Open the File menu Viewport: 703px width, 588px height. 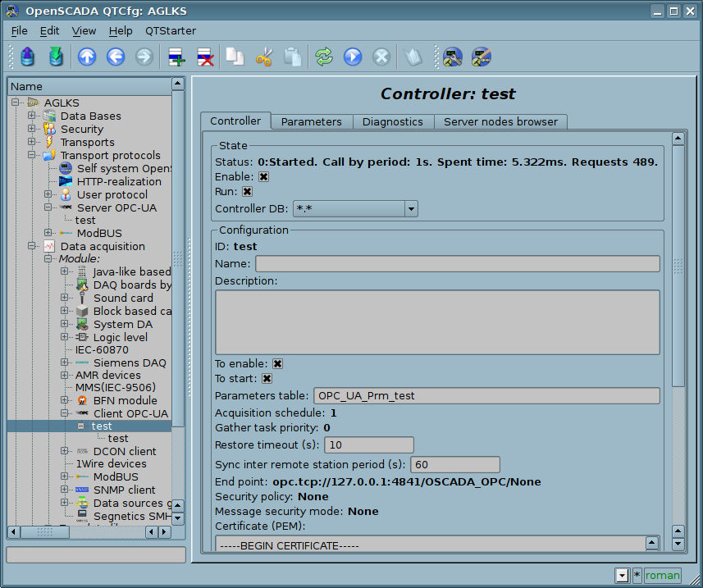click(x=20, y=31)
